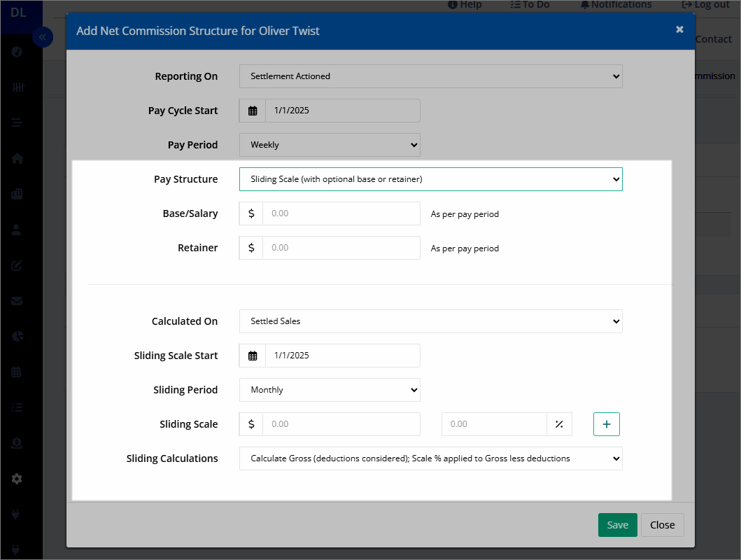
Task: Click the Sliding Scale percentage field
Action: (x=494, y=424)
